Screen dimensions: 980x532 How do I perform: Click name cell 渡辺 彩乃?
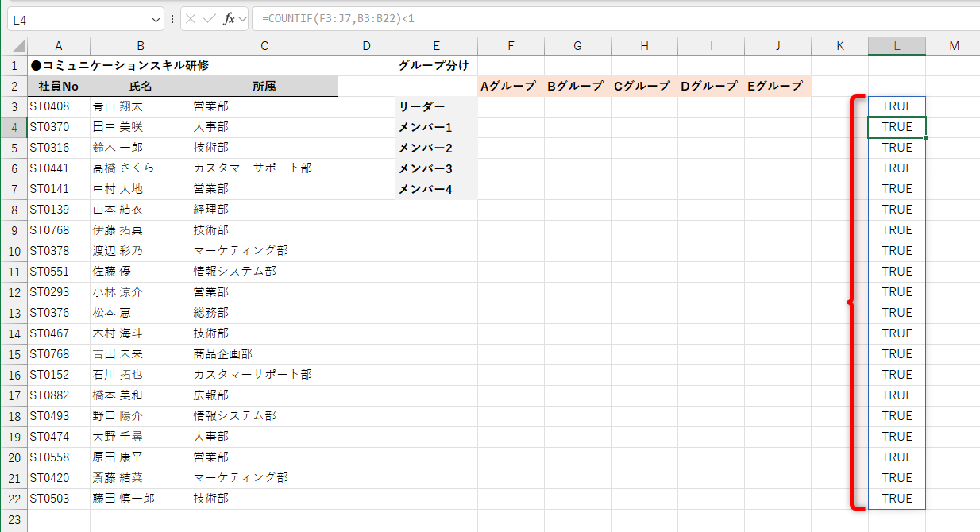coord(141,251)
